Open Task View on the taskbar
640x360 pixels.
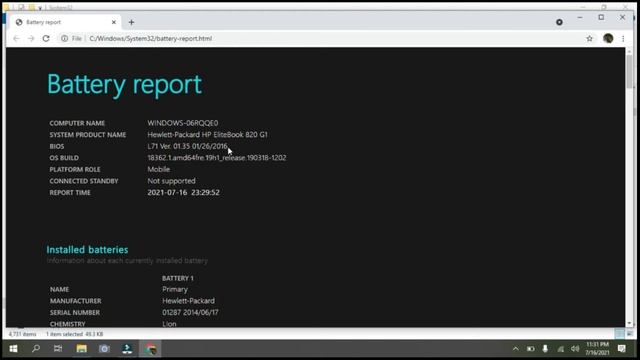(58, 349)
